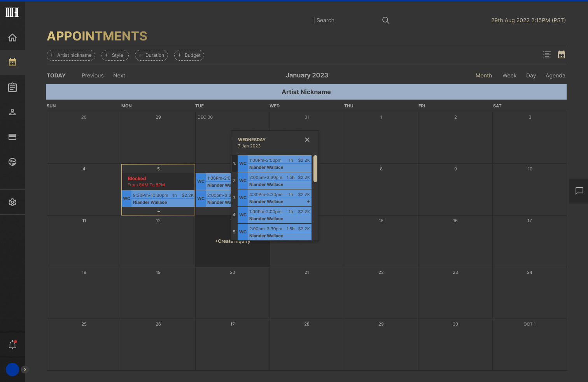Go to Next month

point(119,75)
